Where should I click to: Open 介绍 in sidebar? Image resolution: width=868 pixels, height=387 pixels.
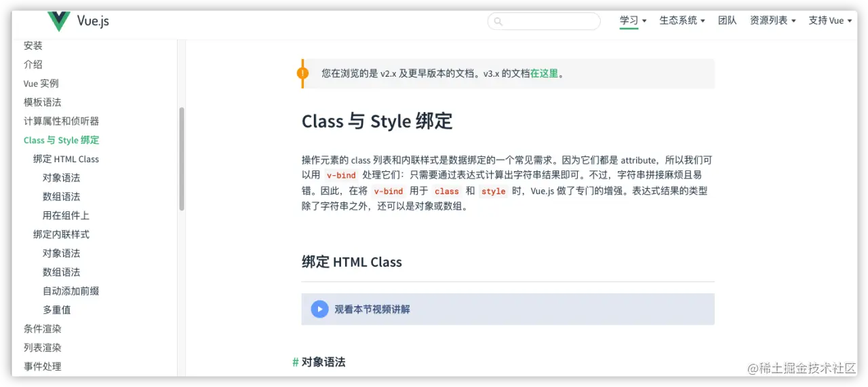pyautogui.click(x=33, y=64)
